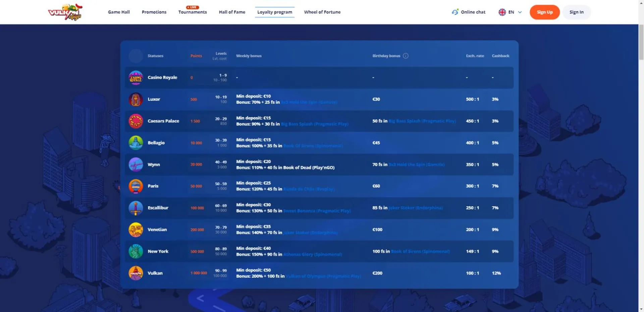Image resolution: width=644 pixels, height=312 pixels.
Task: Expand the EN language dropdown arrow
Action: click(x=520, y=12)
